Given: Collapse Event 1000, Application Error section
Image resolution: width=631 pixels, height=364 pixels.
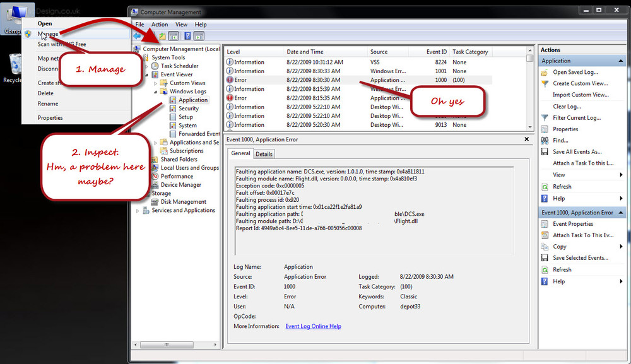Looking at the screenshot, I should (620, 213).
